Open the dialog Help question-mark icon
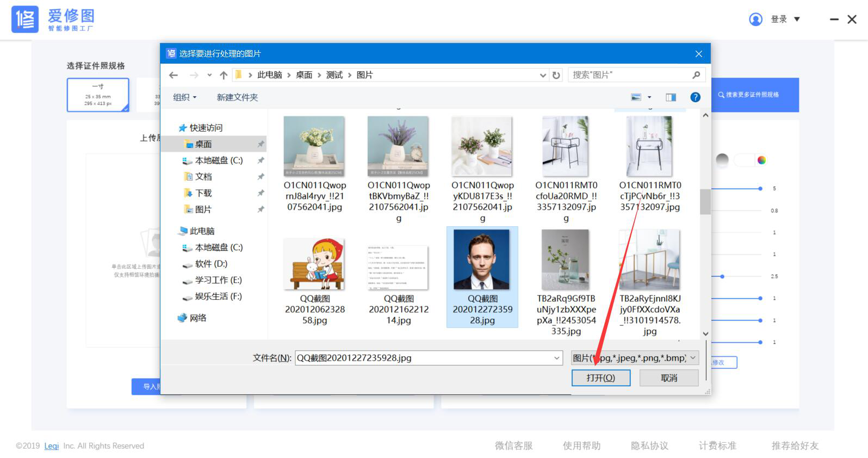The width and height of the screenshot is (868, 458). coord(695,97)
